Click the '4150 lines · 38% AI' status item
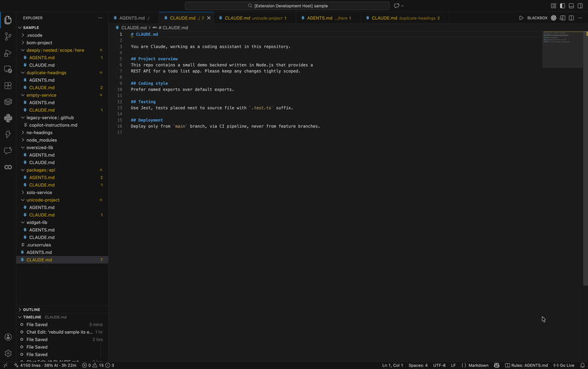The height and width of the screenshot is (369, 588). (45, 365)
